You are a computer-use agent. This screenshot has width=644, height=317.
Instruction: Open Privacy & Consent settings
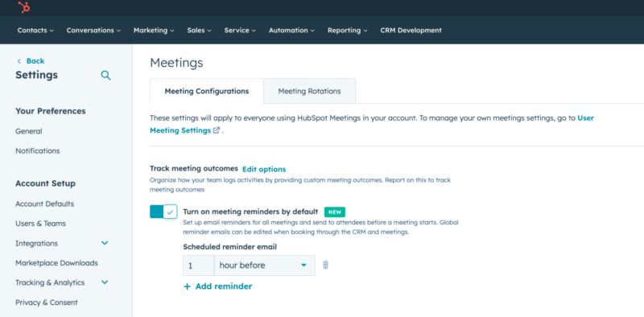47,303
